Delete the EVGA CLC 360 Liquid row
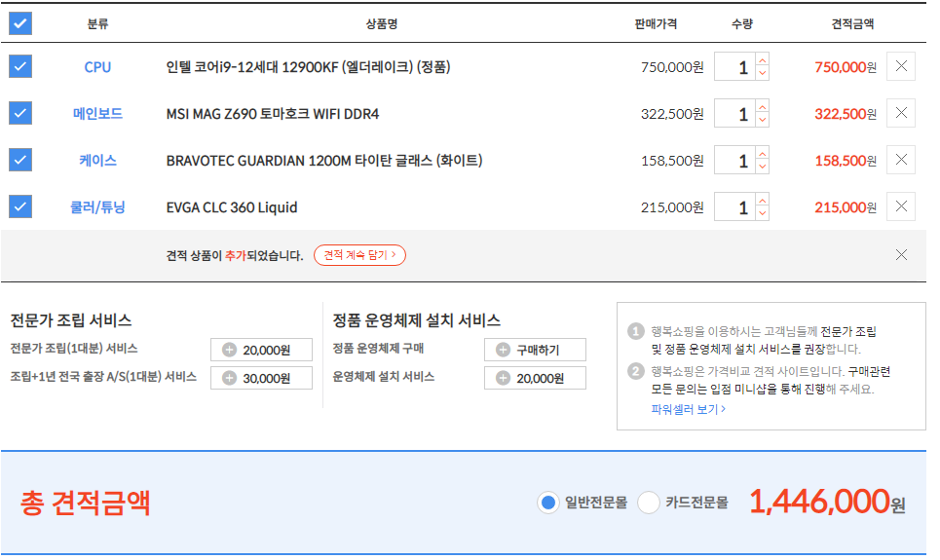 [x=901, y=207]
